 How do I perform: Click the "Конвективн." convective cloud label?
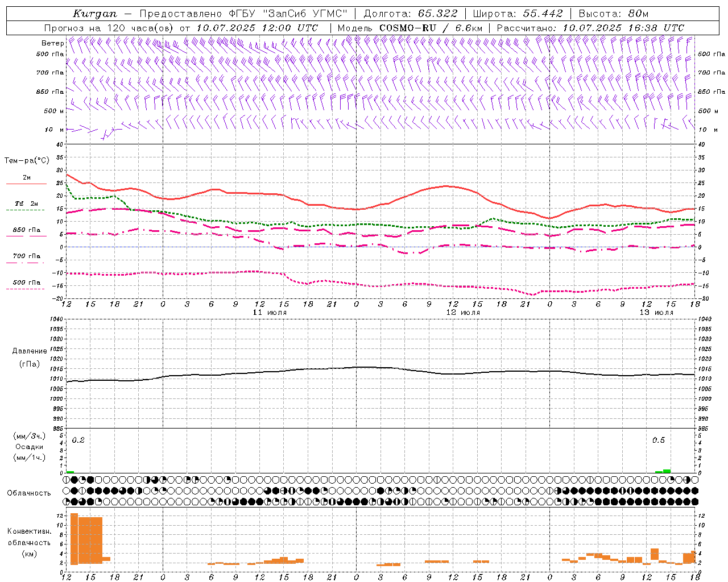point(30,531)
